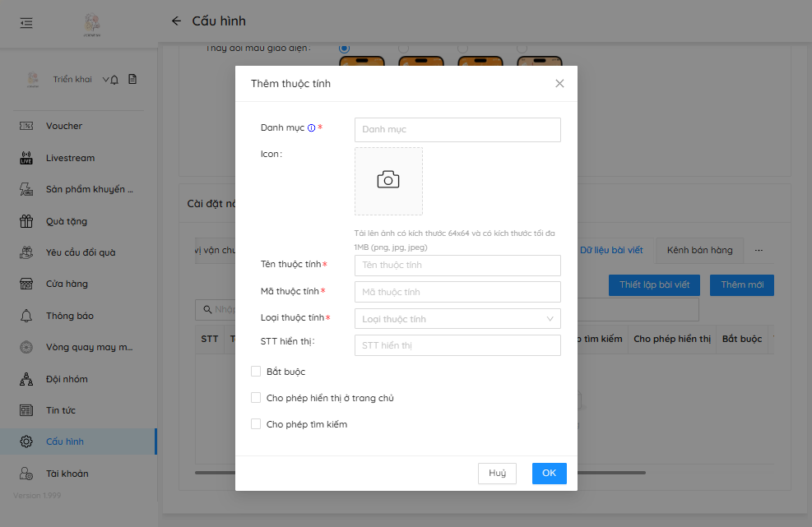Click the Huỷ cancel button
Image resolution: width=812 pixels, height=527 pixels.
497,474
